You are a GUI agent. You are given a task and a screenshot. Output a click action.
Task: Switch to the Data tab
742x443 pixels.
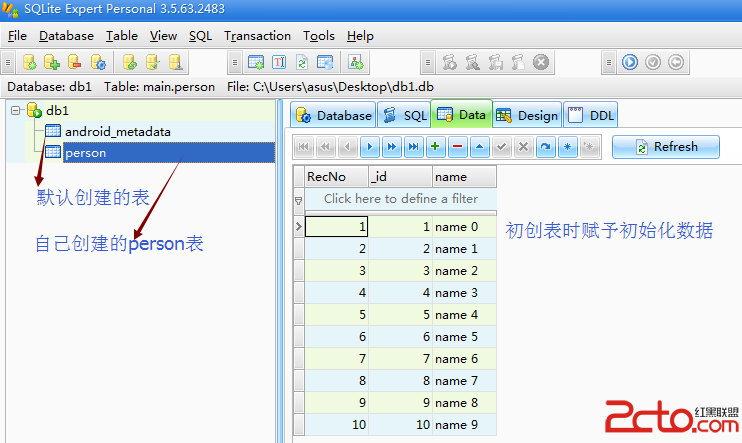(x=462, y=115)
